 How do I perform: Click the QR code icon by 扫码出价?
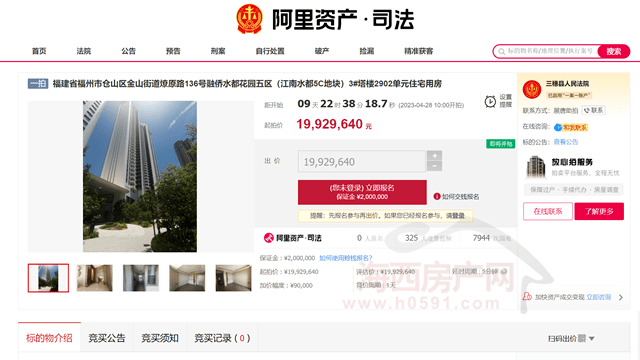tap(582, 338)
